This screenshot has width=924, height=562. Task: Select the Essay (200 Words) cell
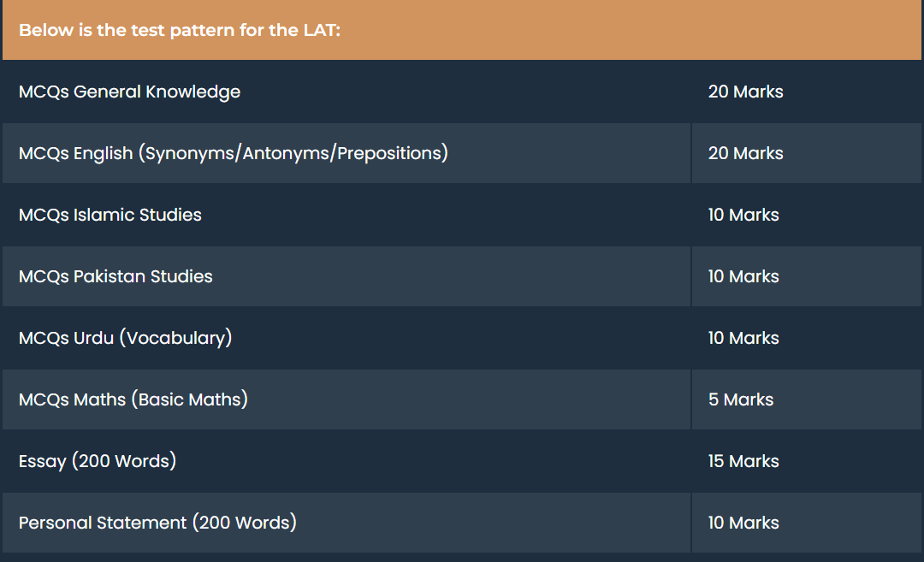point(98,461)
